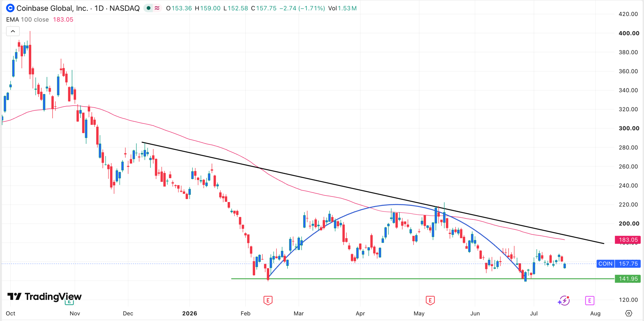Click the low value L152.58

(236, 8)
